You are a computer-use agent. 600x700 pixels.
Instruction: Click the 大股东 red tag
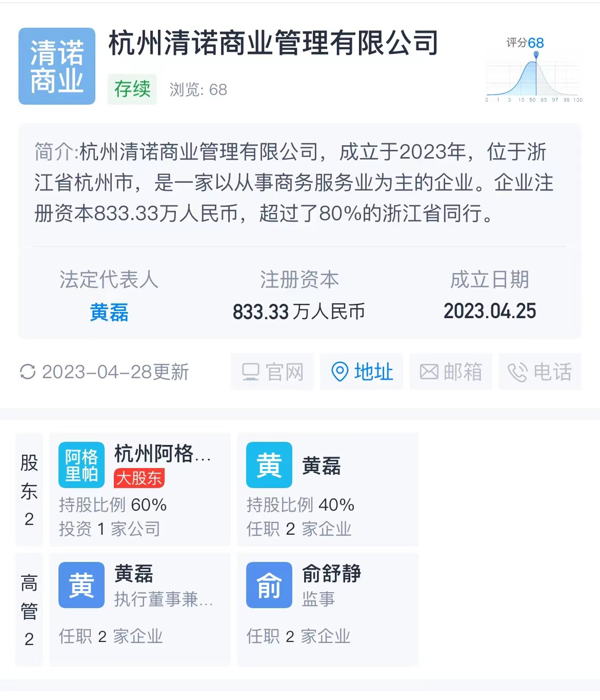point(139,478)
